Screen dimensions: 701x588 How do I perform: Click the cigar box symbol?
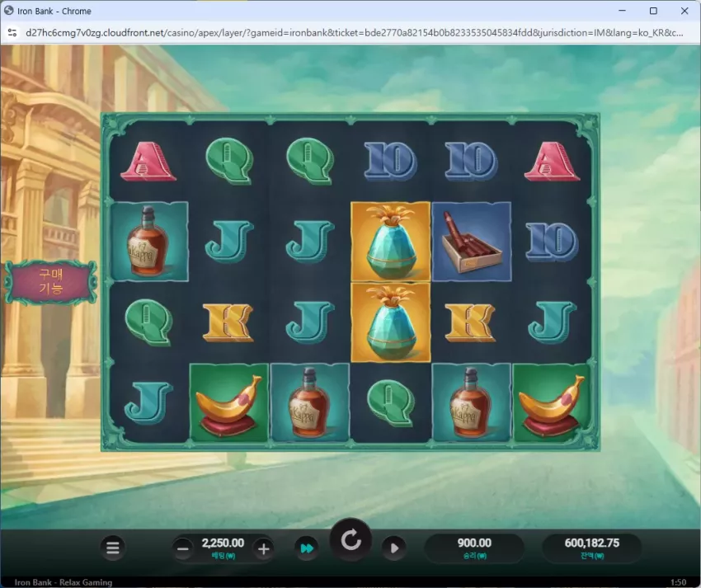(471, 242)
